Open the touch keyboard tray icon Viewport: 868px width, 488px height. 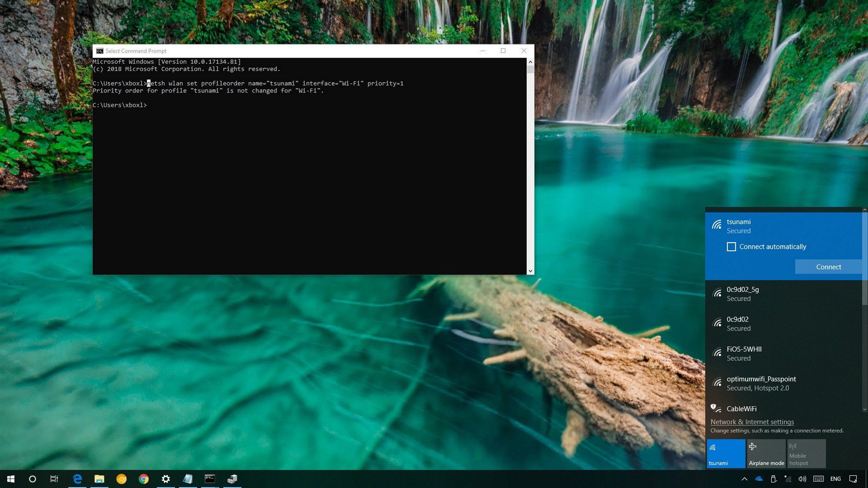click(818, 479)
